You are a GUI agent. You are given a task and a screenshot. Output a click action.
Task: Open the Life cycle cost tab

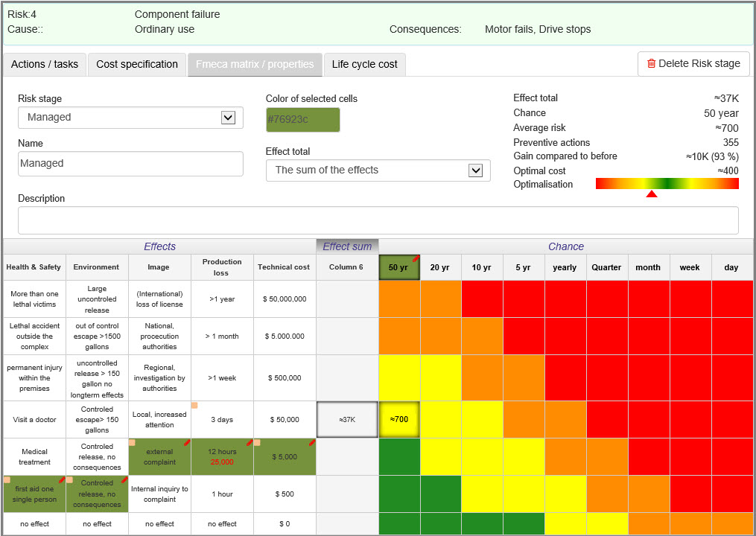tap(364, 65)
